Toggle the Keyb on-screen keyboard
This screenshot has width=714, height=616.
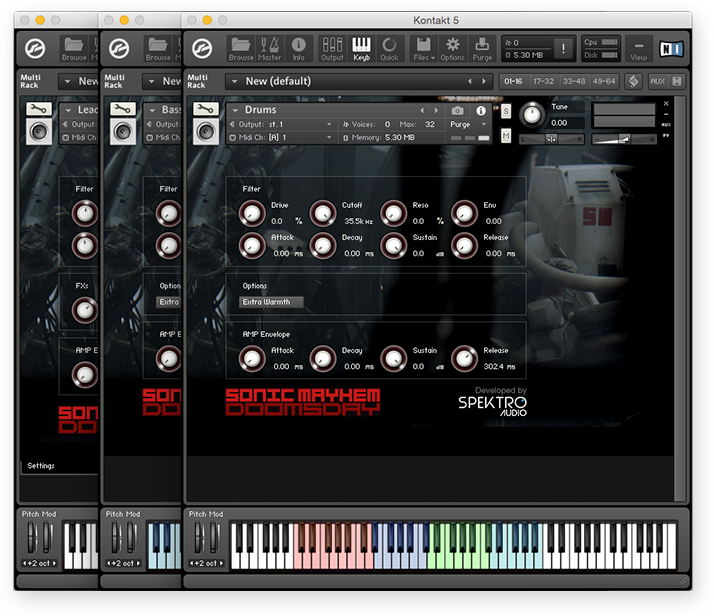tap(362, 49)
